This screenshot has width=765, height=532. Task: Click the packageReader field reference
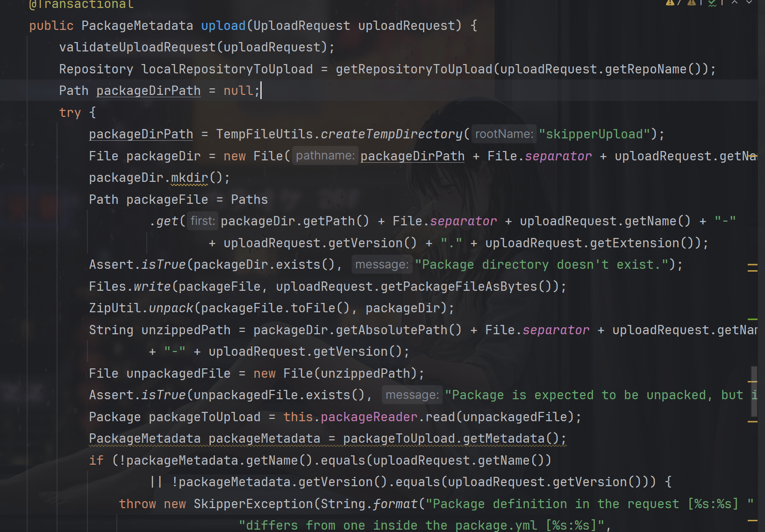coord(369,417)
